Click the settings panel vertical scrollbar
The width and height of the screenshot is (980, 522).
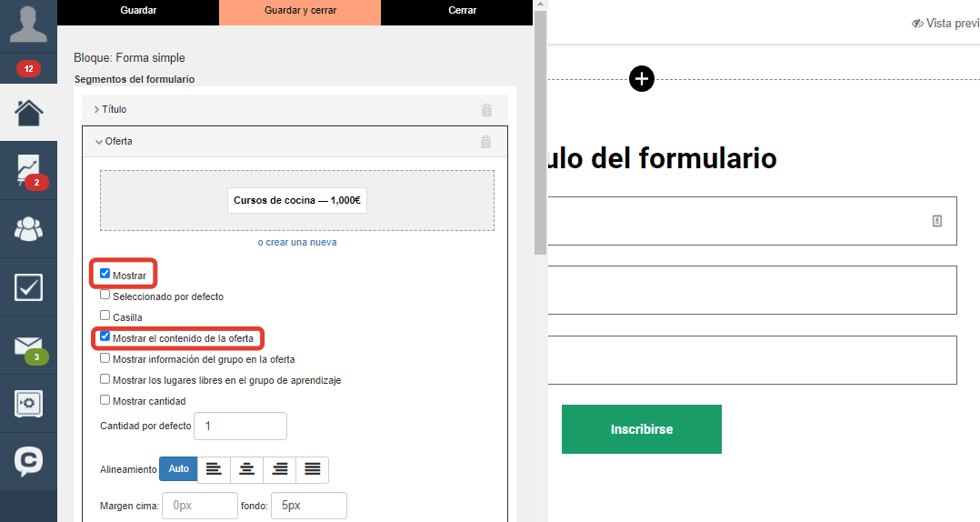(x=541, y=133)
